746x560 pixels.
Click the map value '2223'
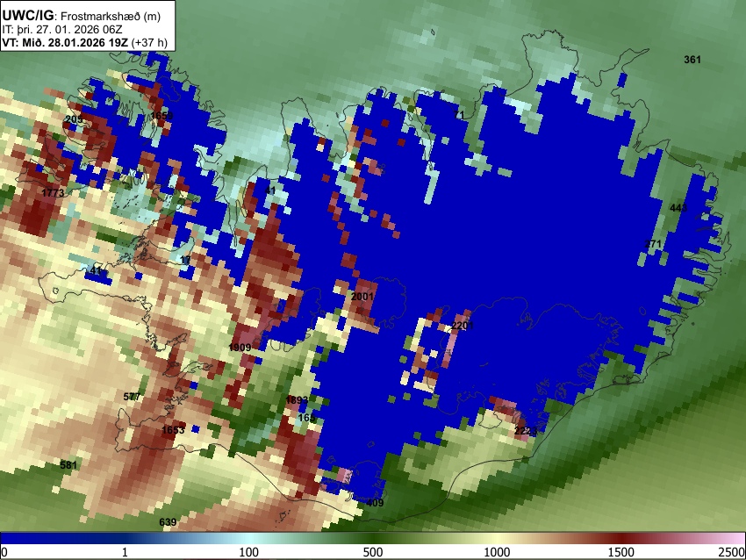coord(525,432)
